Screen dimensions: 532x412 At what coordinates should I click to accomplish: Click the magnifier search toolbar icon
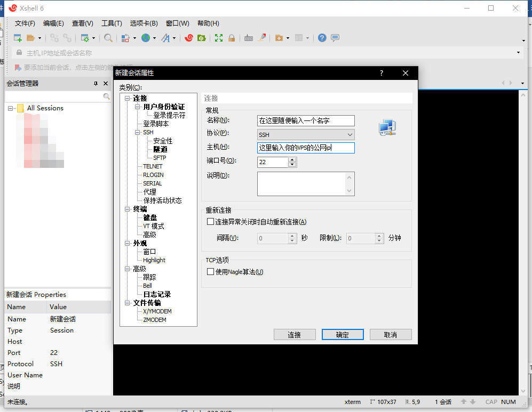coord(108,38)
